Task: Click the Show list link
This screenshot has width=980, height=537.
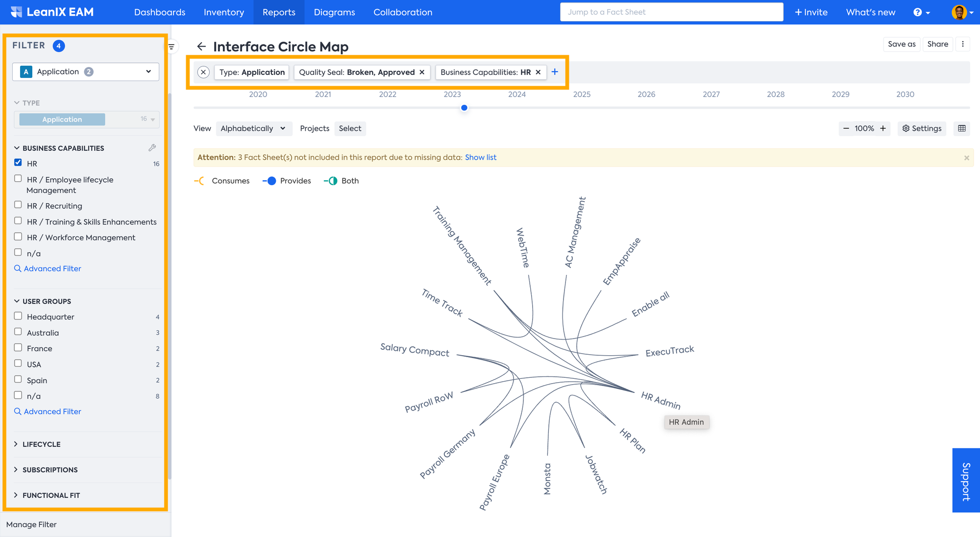Action: coord(480,157)
